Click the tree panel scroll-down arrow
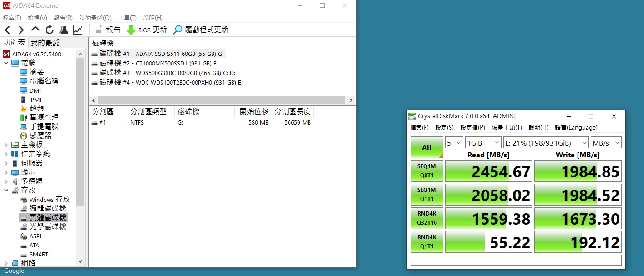 pos(81,261)
